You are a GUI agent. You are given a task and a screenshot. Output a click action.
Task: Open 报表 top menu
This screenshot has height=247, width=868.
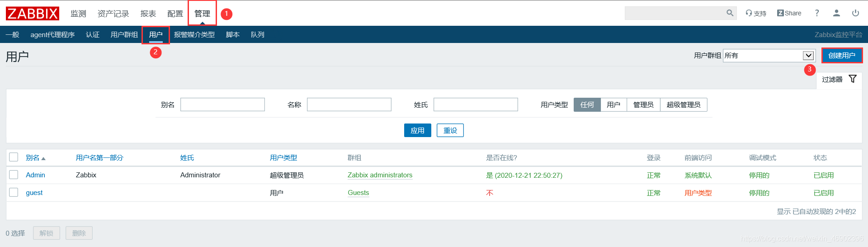coord(148,14)
